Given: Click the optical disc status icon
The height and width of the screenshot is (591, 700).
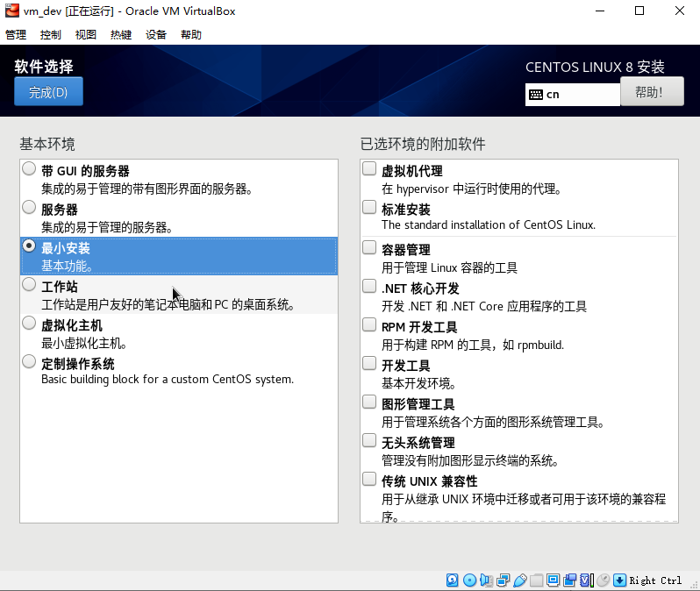Looking at the screenshot, I should click(x=469, y=580).
